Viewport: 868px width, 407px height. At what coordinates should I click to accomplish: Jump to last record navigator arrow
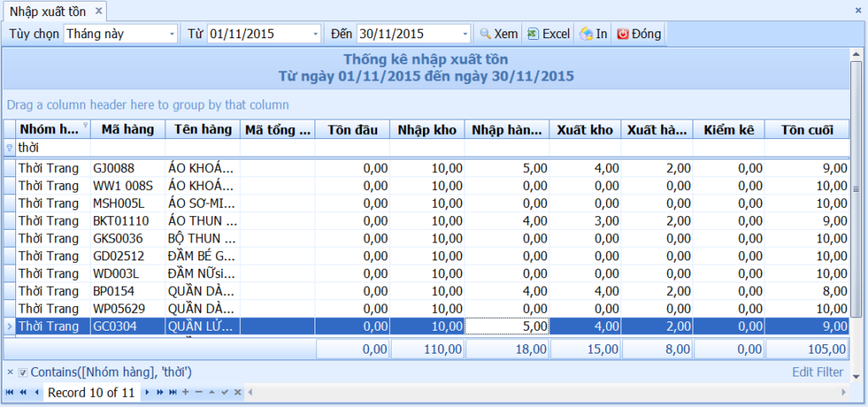coord(173,392)
